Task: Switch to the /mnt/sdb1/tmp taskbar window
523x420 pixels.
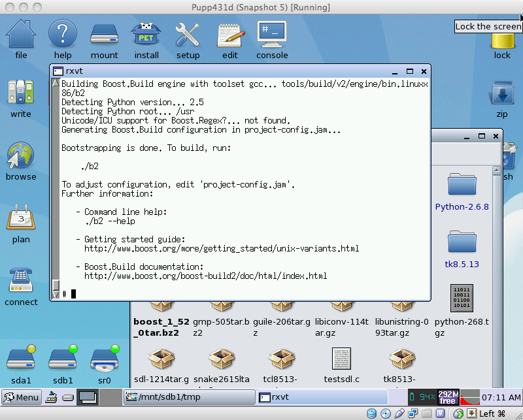Action: (189, 396)
